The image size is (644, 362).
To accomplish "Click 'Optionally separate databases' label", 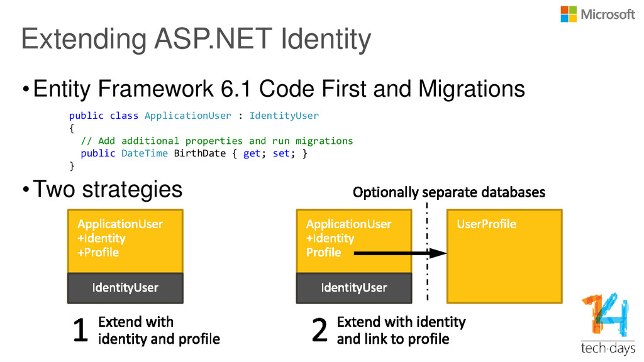I will 449,192.
